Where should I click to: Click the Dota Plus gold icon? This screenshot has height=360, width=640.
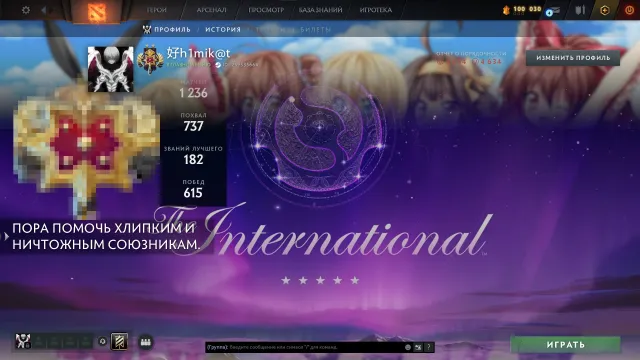tap(605, 10)
